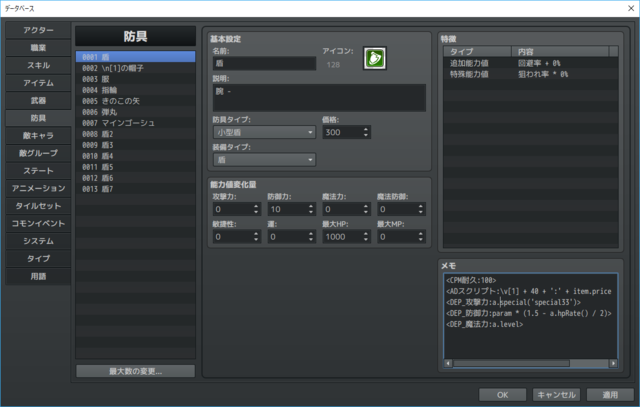Select armor 0004 指輪
The height and width of the screenshot is (407, 640).
tap(136, 90)
